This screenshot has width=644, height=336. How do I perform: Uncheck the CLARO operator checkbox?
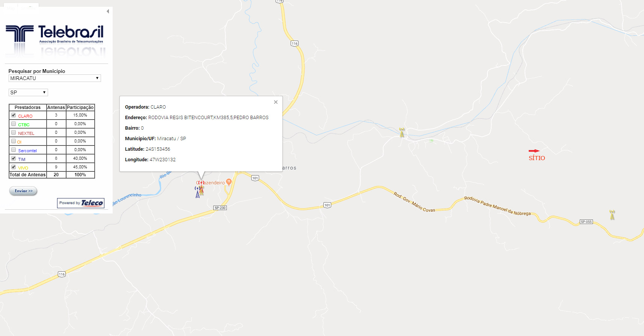coord(14,115)
